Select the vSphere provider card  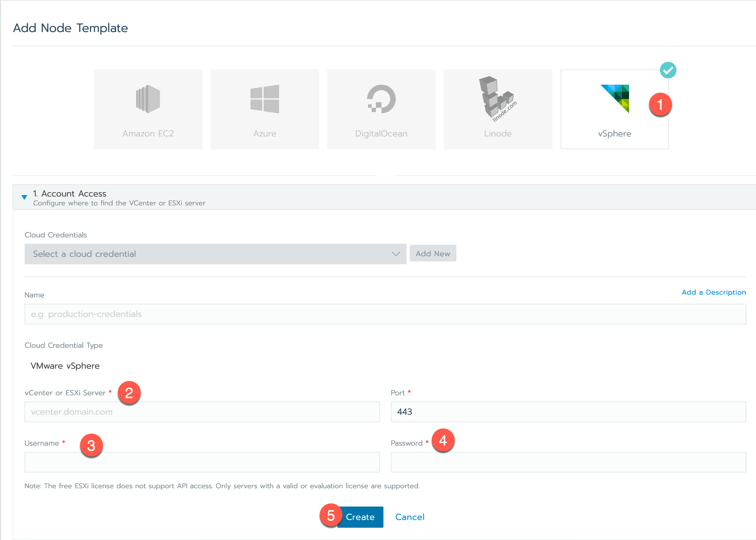pos(615,109)
